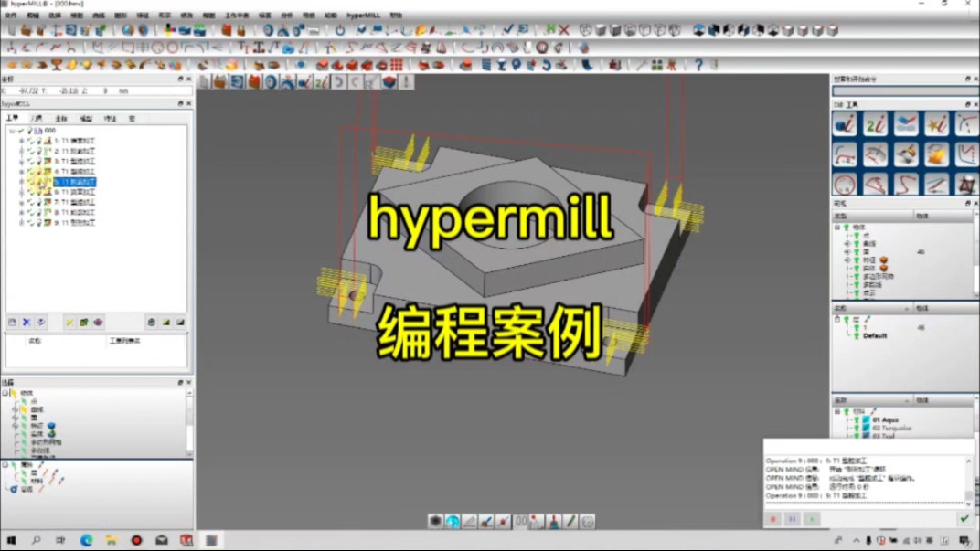The height and width of the screenshot is (551, 980).
Task: Toggle the green visibility light for 实体 entities
Action: click(856, 267)
